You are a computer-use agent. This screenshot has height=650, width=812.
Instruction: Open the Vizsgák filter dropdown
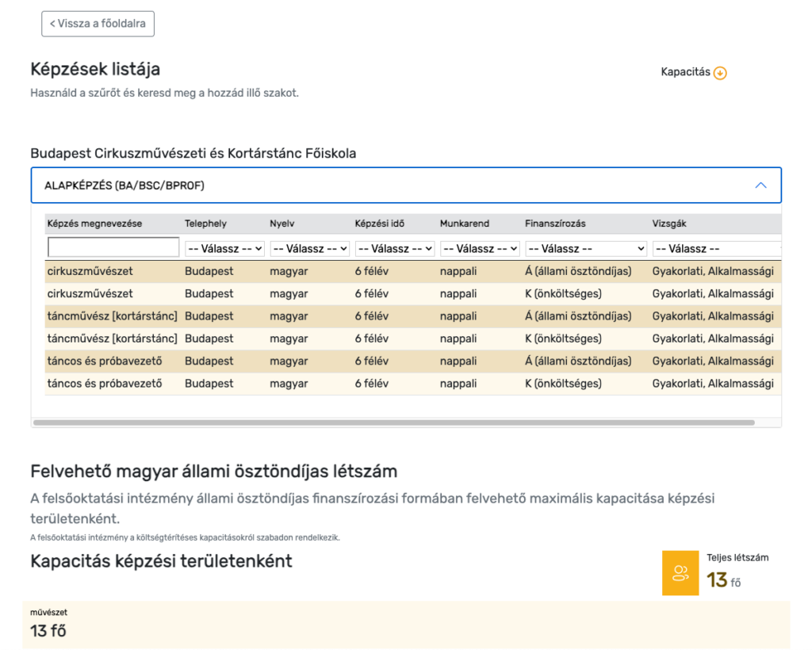tap(717, 249)
